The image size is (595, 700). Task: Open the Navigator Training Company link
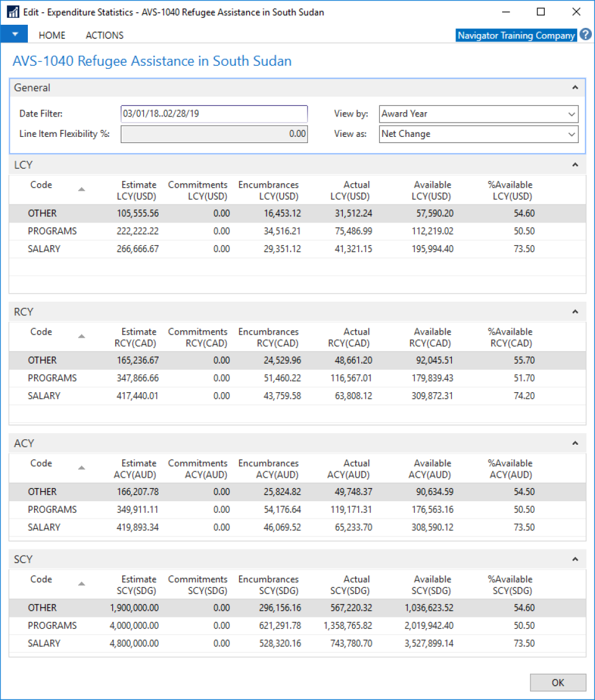[516, 35]
